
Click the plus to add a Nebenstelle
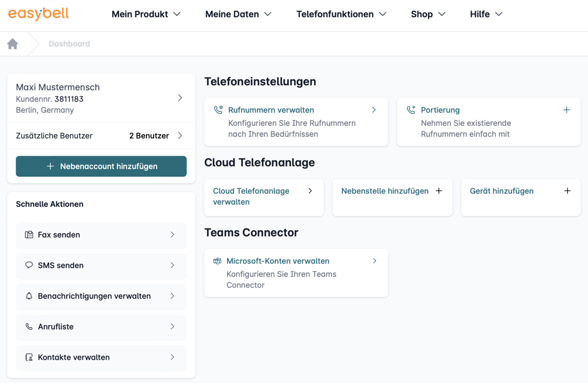[x=439, y=191]
